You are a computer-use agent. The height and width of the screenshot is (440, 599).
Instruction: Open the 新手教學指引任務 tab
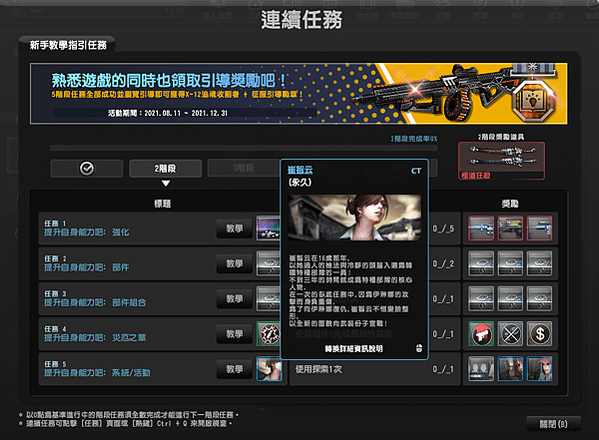(68, 45)
